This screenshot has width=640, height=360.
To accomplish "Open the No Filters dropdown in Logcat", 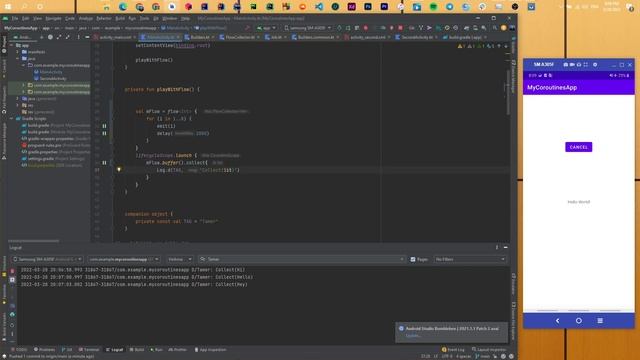I will tap(469, 259).
